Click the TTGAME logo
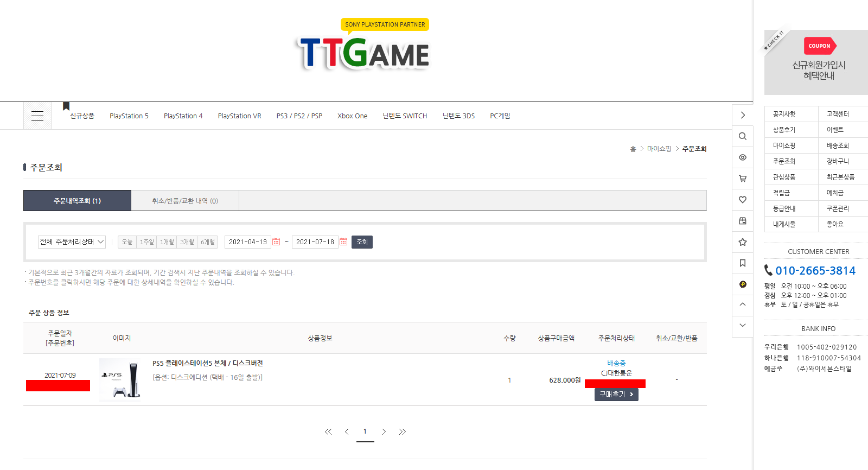 [x=364, y=53]
